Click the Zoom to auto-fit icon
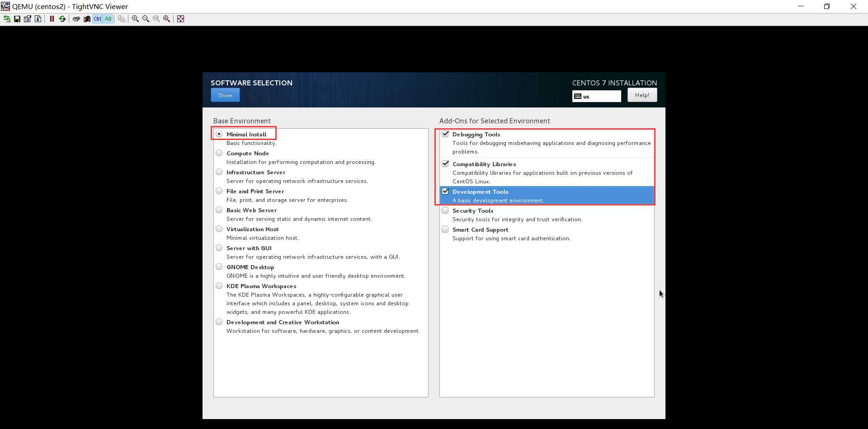 166,19
